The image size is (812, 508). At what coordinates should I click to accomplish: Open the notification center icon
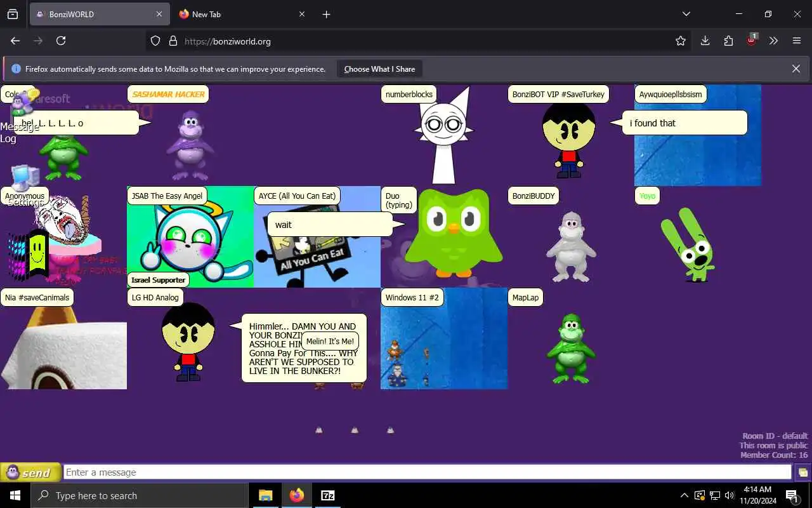[x=792, y=495]
